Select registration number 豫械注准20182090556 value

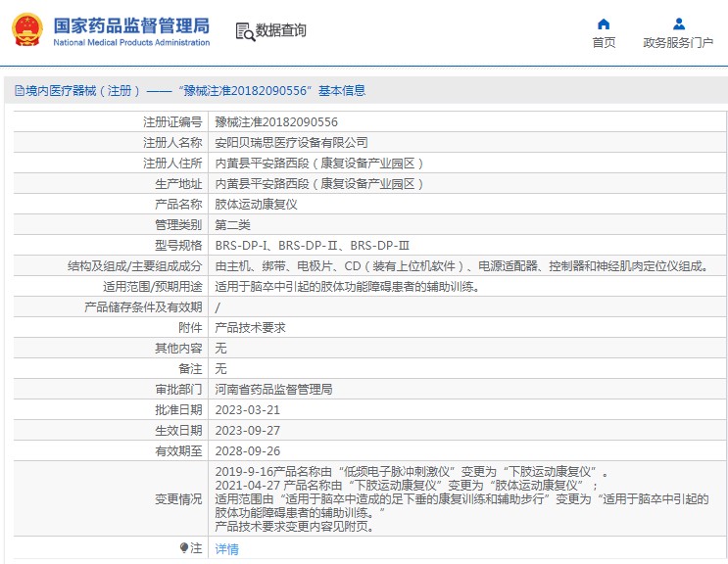pyautogui.click(x=276, y=122)
